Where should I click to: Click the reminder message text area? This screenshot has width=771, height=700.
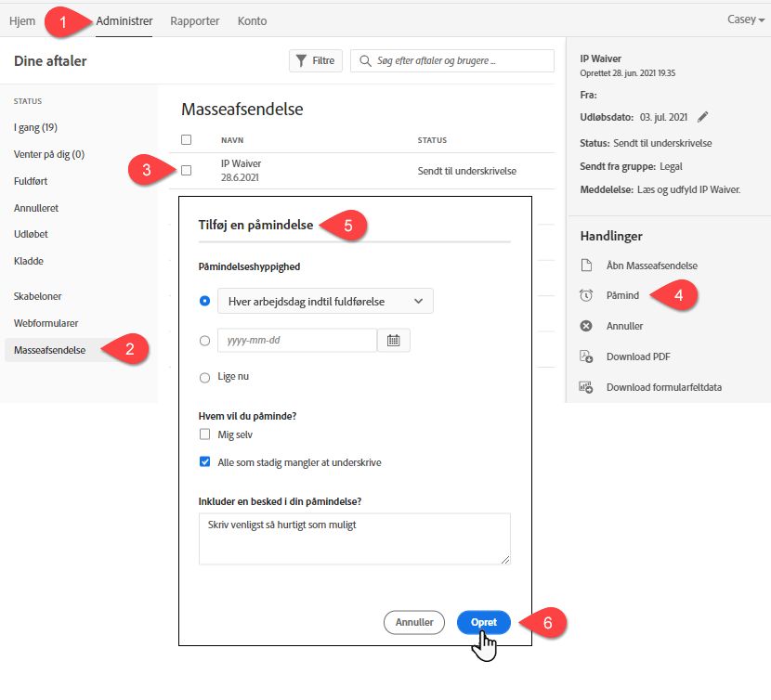click(355, 538)
